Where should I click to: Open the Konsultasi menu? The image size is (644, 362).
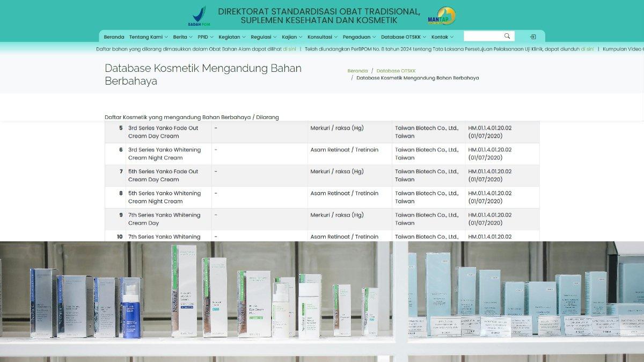(323, 37)
